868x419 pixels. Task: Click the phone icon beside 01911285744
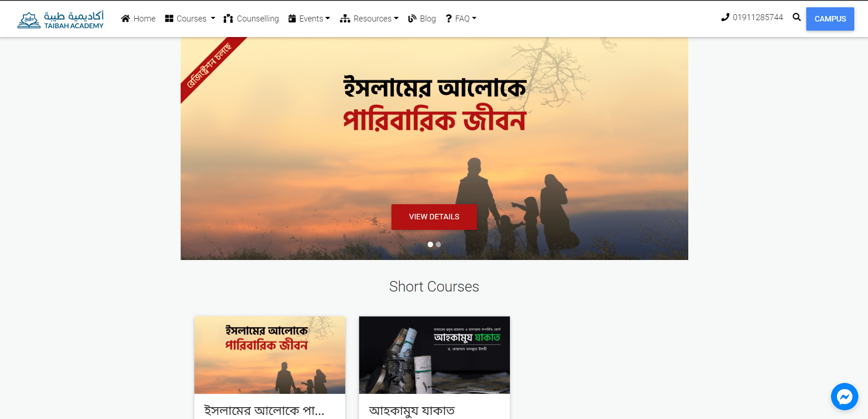(x=725, y=17)
